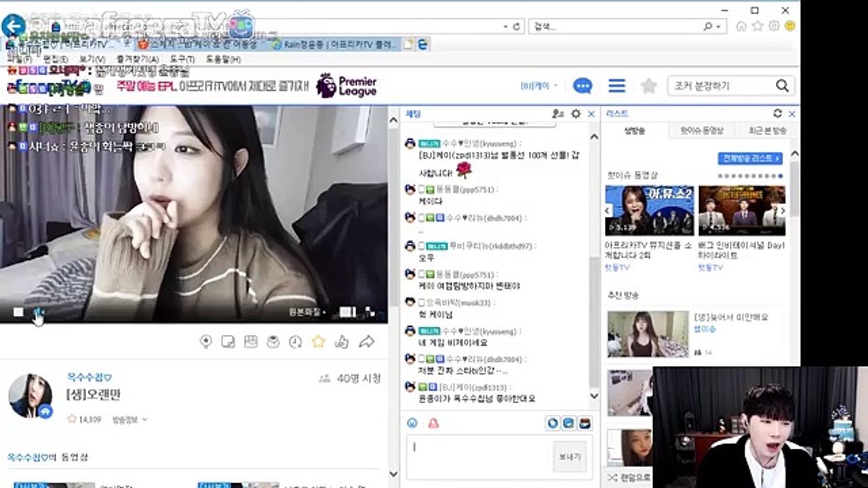Click the magnifier in the browser search box
This screenshot has width=868, height=488.
pyautogui.click(x=708, y=26)
